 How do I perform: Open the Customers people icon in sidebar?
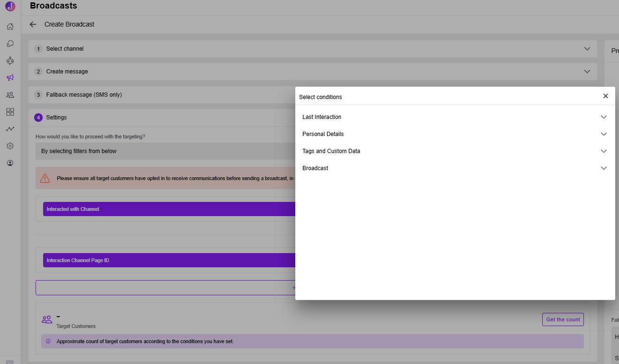tap(10, 95)
